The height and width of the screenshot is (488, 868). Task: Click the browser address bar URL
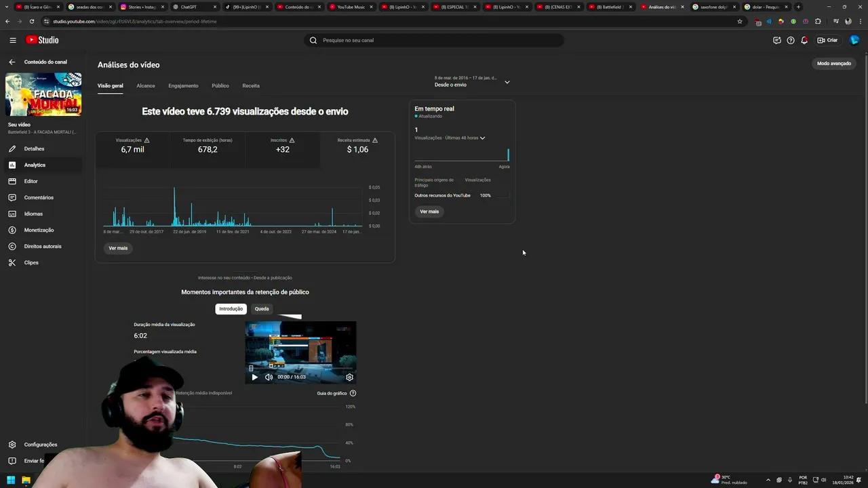[136, 21]
